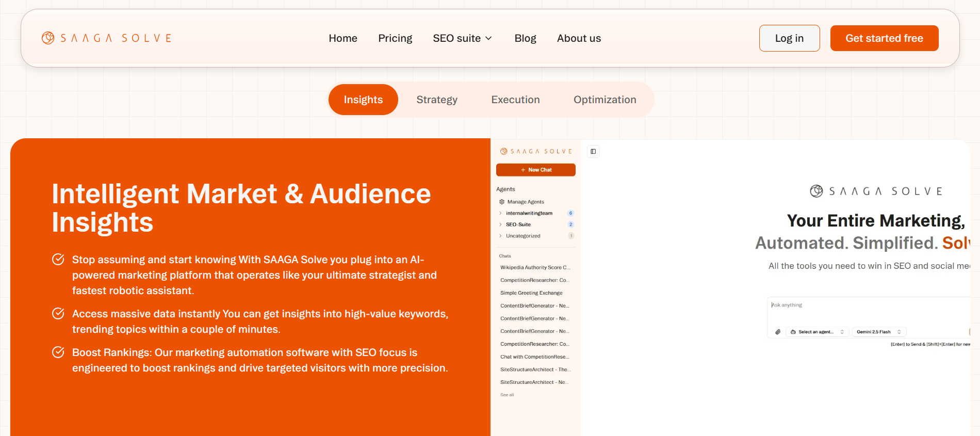The width and height of the screenshot is (980, 436).
Task: Click the Get started free button
Action: [884, 38]
